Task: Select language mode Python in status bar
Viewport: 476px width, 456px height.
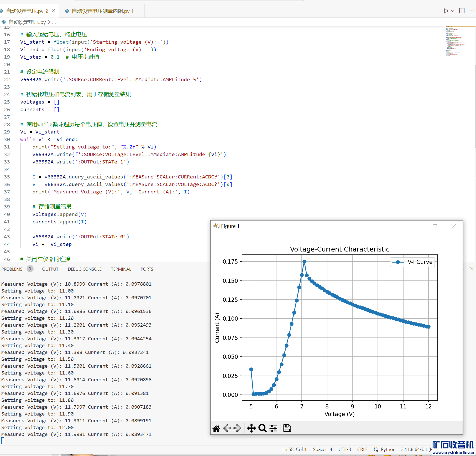Action: [388, 449]
